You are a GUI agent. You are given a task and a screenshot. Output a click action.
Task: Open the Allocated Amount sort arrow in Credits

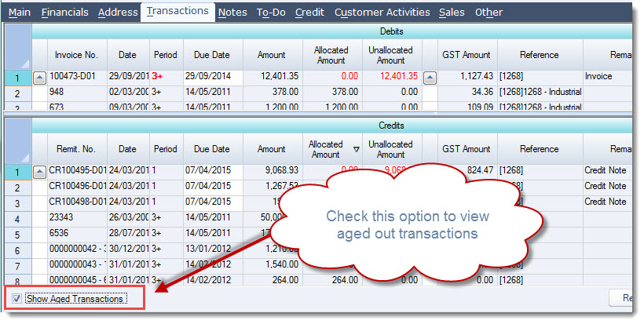point(356,150)
